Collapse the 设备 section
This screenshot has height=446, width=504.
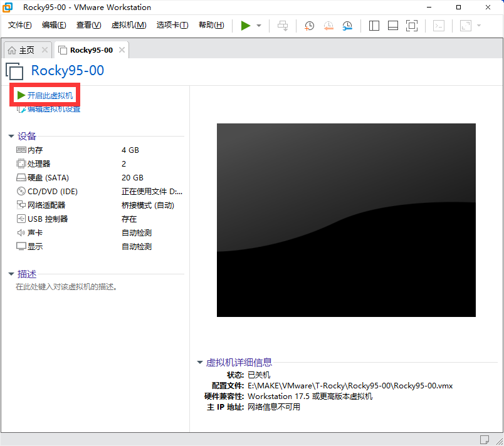(11, 136)
